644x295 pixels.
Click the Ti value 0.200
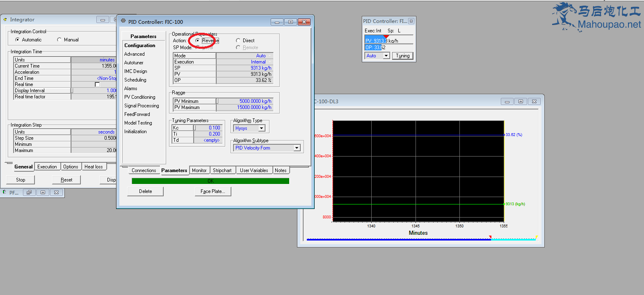click(x=208, y=134)
